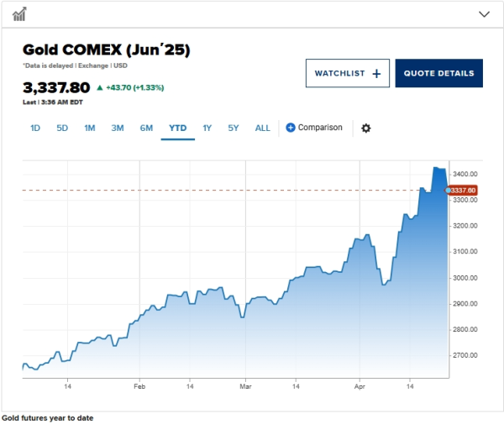Select the 1D time range
Image resolution: width=504 pixels, height=424 pixels.
click(x=35, y=128)
